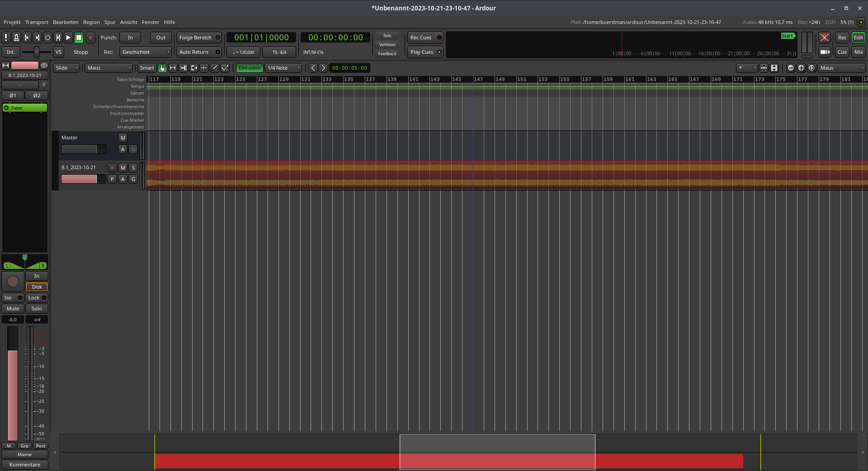Mute the 8.1_2023-10-21 track

tap(123, 168)
